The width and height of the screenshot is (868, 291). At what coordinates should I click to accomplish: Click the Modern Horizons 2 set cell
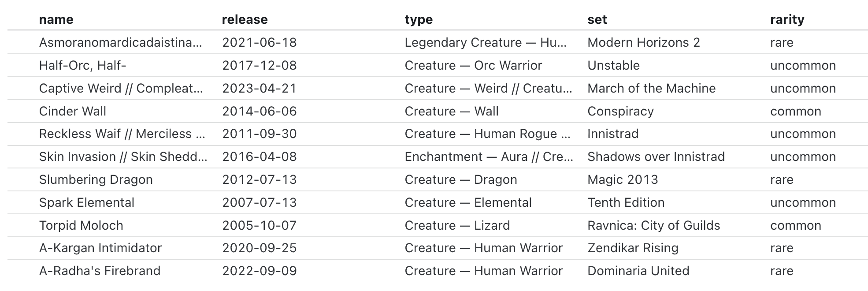(643, 42)
